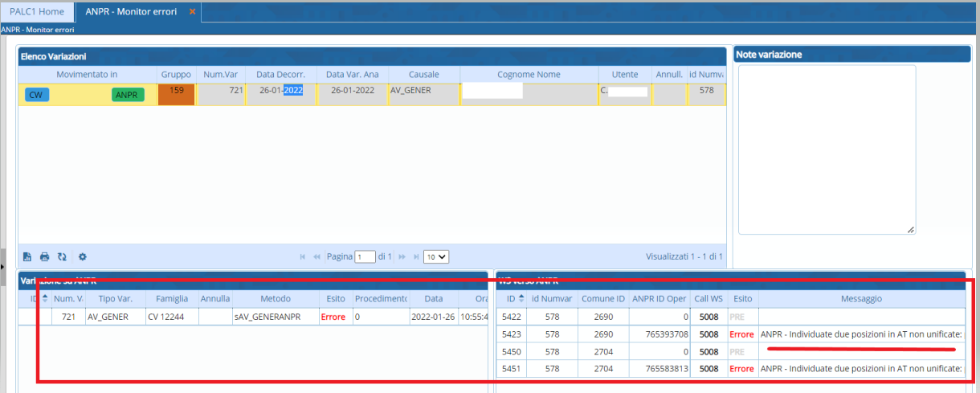Screen dimensions: 980x393
Task: Select the ANPR - Monitor errori tab
Action: (x=131, y=12)
